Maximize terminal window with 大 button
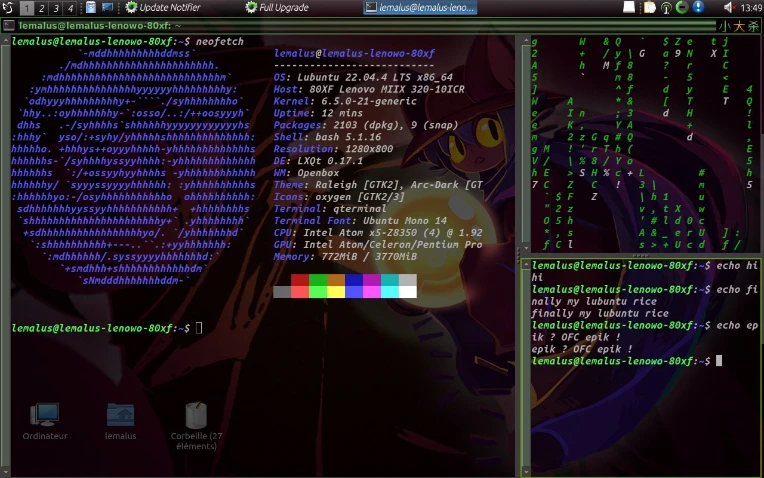The image size is (764, 478). click(739, 26)
